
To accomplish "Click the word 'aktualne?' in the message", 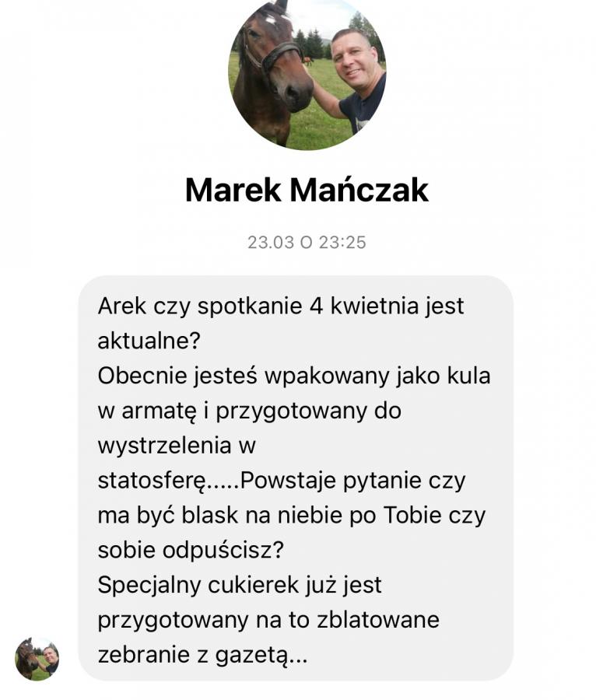I will tap(149, 341).
